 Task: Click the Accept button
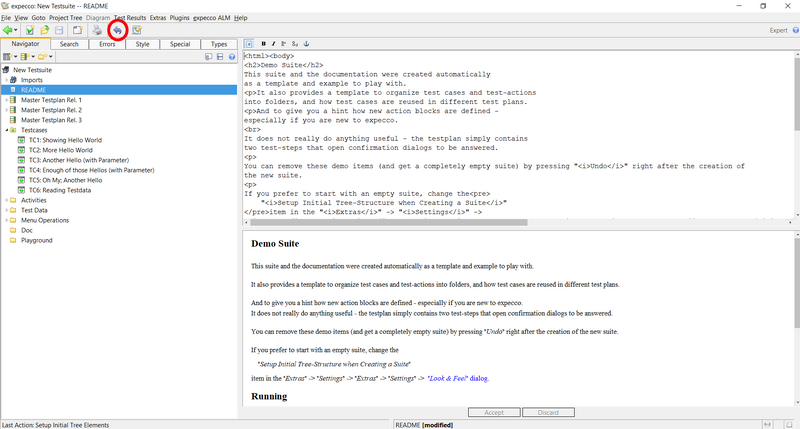[494, 412]
